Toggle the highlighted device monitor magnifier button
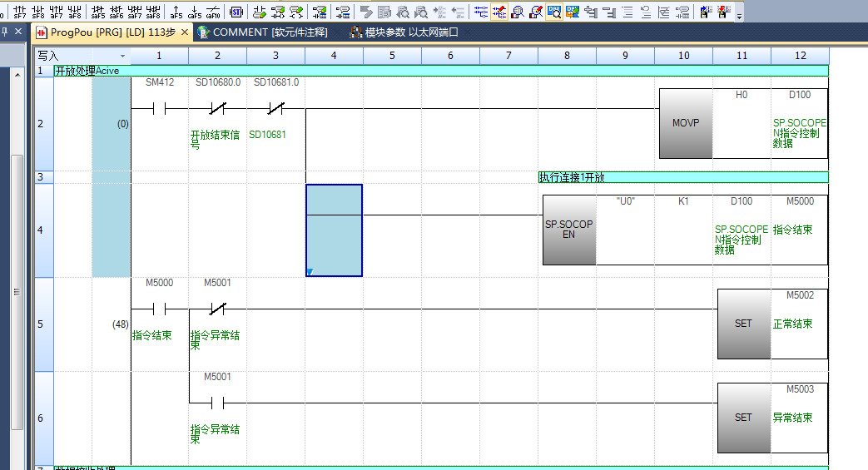This screenshot has width=868, height=470. [x=554, y=12]
